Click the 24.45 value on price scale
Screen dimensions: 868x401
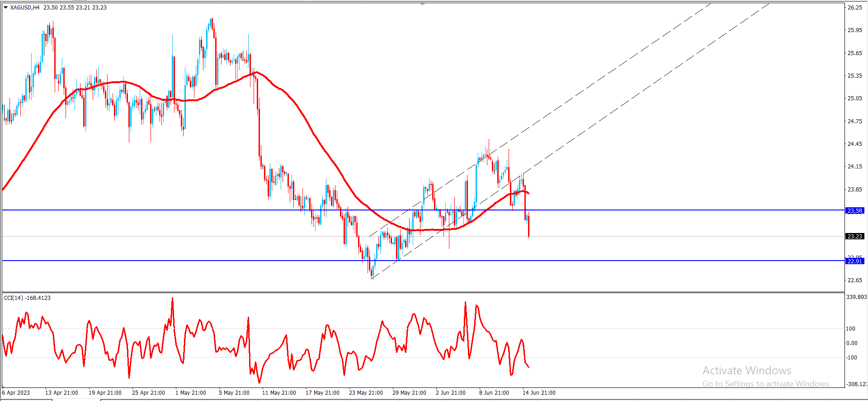[x=854, y=144]
